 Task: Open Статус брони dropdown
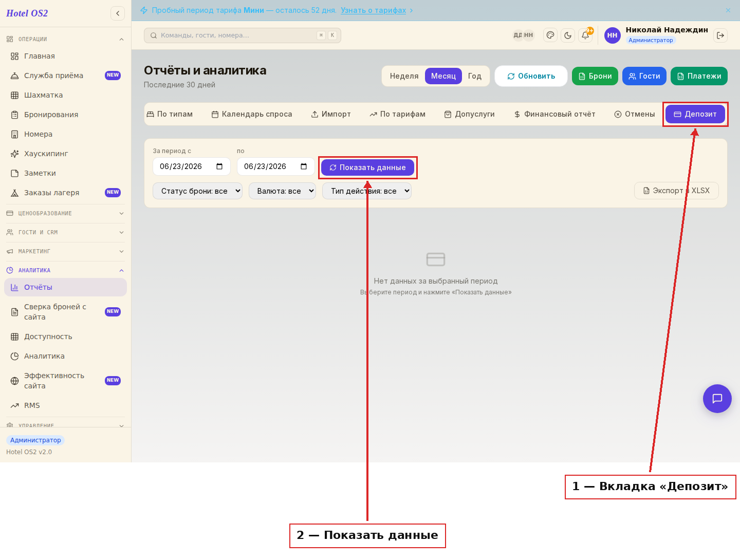(197, 191)
